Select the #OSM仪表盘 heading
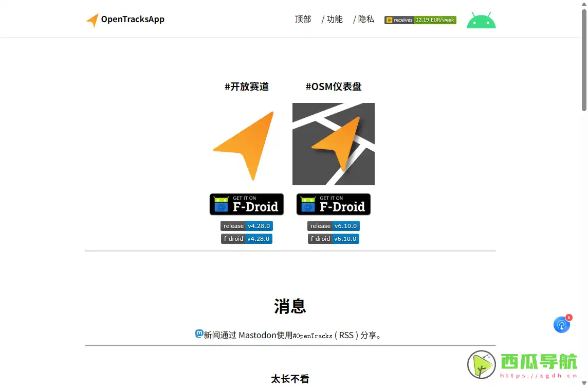Image resolution: width=588 pixels, height=387 pixels. pos(334,86)
